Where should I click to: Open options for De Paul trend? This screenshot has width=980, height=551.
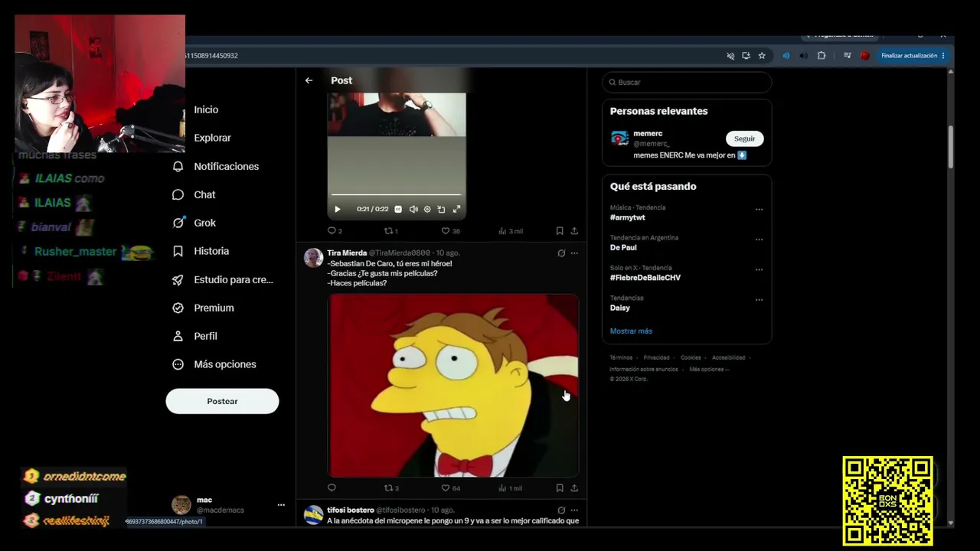pos(759,239)
